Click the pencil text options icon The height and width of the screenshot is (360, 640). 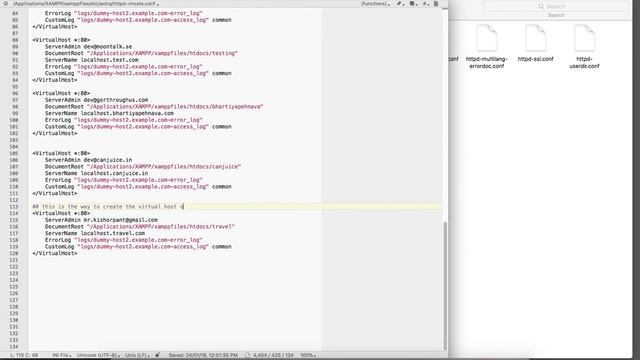pyautogui.click(x=400, y=4)
